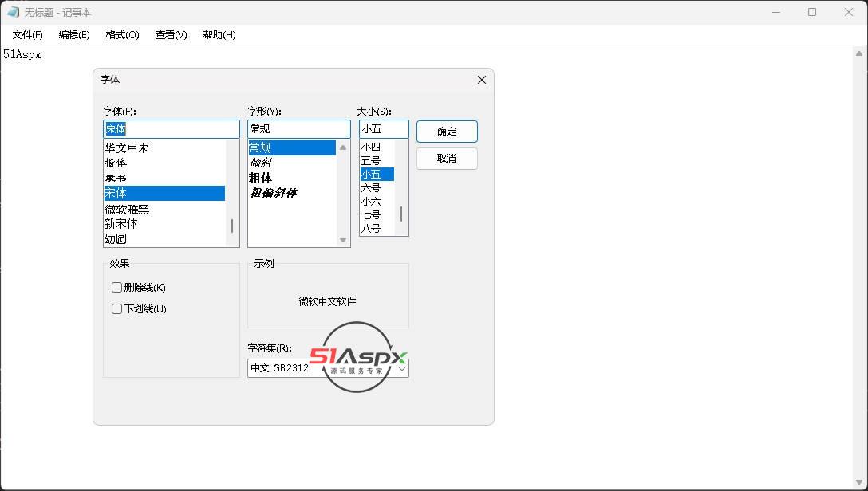
Task: Click the font list scrollbar thumb
Action: pos(232,226)
